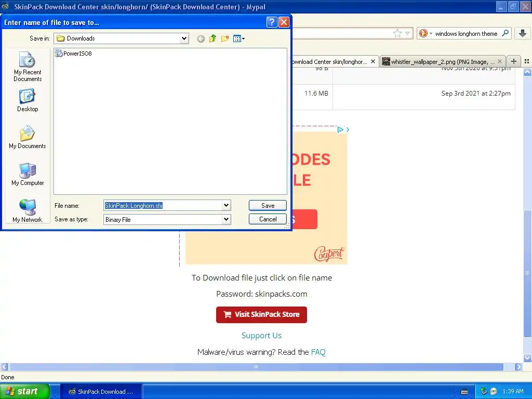
Task: Click the vertical scrollbar up arrow
Action: 527,72
